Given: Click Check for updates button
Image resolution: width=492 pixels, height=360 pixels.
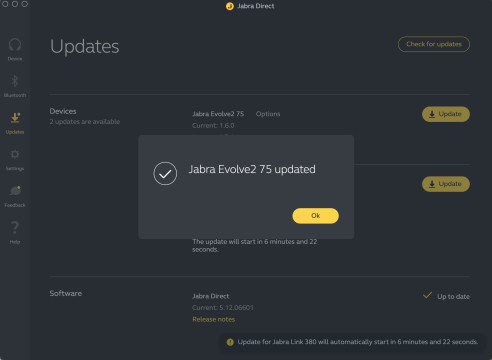Looking at the screenshot, I should (434, 44).
